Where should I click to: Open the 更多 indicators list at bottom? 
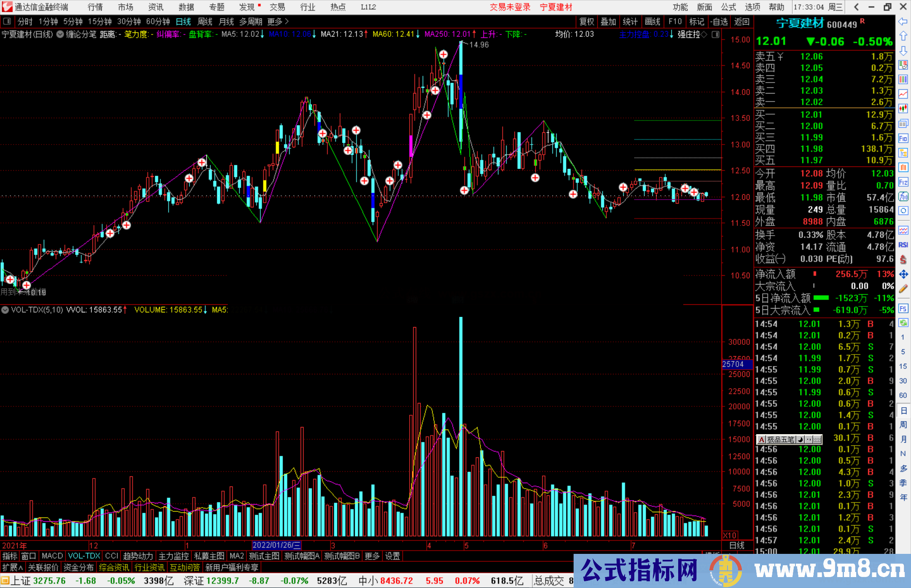coord(372,556)
